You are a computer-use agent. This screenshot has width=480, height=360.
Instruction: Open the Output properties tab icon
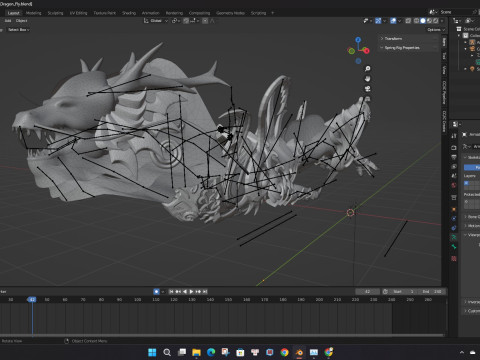[x=454, y=157]
